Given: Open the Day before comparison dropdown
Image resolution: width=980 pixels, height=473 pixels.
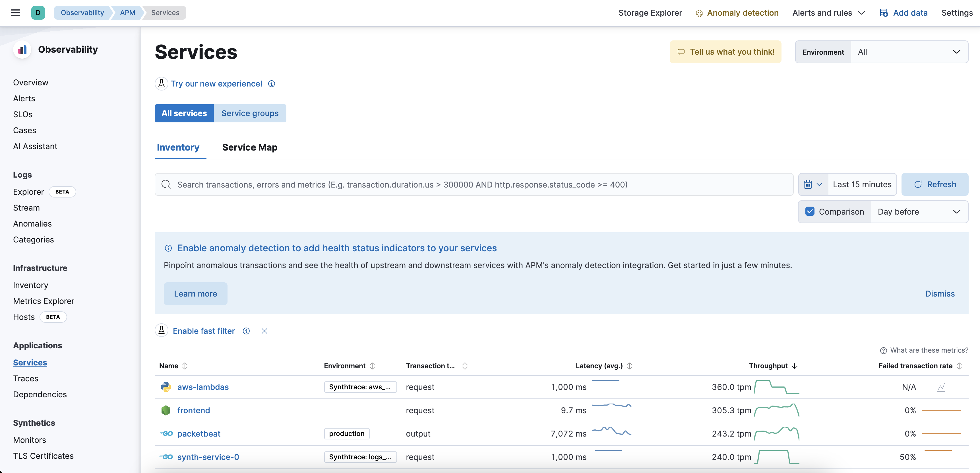Looking at the screenshot, I should (919, 212).
